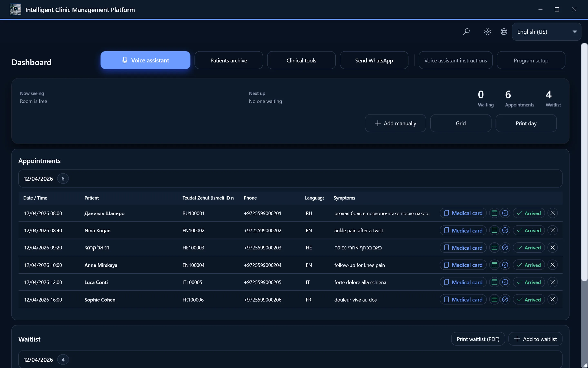Remove Nina Kogan appointment with X icon
This screenshot has width=588, height=368.
552,230
